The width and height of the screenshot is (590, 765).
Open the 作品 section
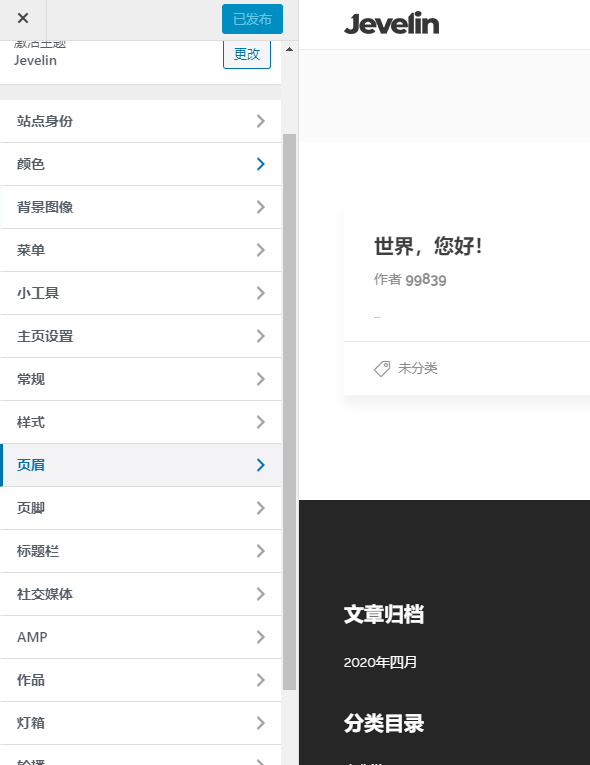click(x=141, y=680)
